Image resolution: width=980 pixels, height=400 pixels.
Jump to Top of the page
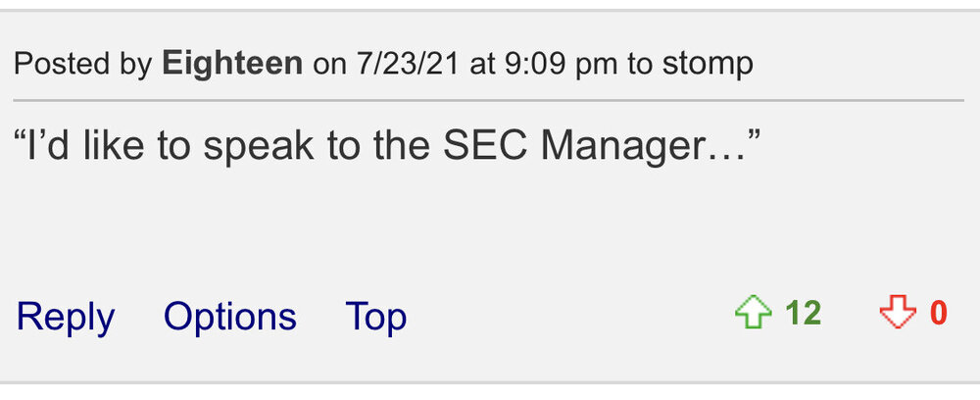[375, 317]
